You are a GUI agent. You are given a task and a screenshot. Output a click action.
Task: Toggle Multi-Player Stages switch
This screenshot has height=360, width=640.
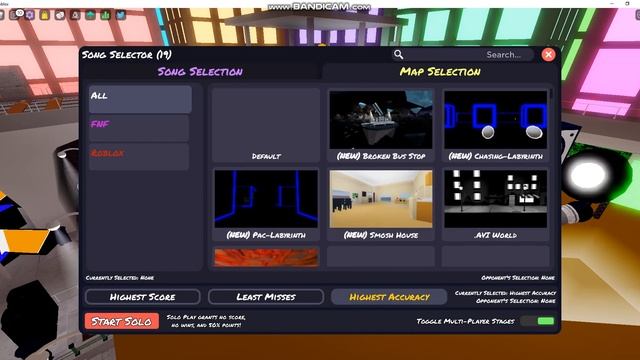tap(538, 321)
